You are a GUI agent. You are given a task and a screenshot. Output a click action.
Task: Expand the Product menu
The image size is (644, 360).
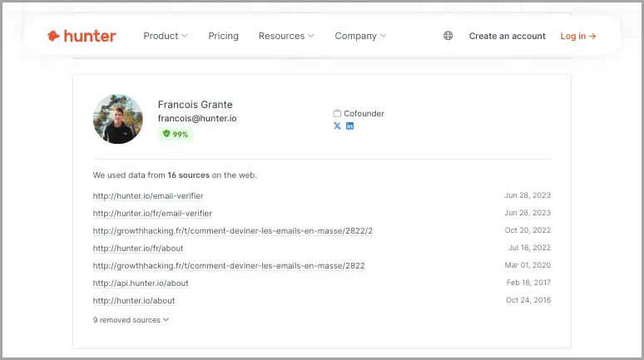tap(166, 36)
